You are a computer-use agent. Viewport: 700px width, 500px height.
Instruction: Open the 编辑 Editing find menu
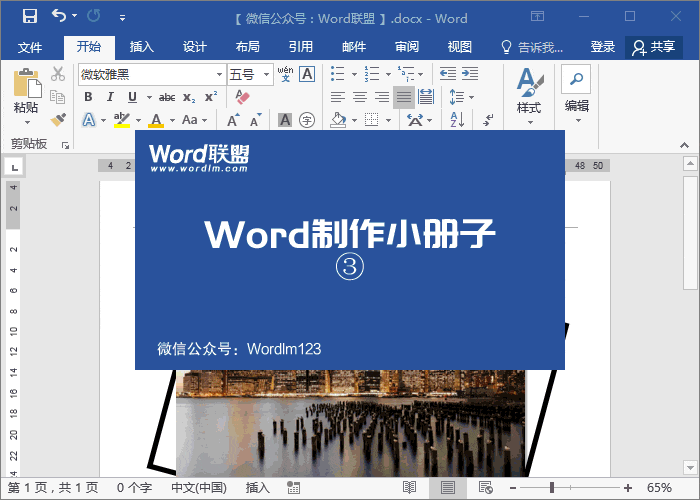(x=576, y=95)
